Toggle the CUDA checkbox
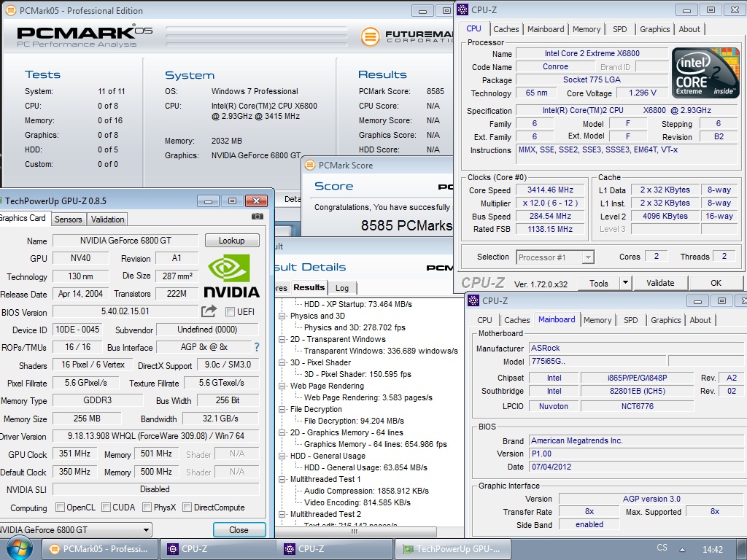 107,507
